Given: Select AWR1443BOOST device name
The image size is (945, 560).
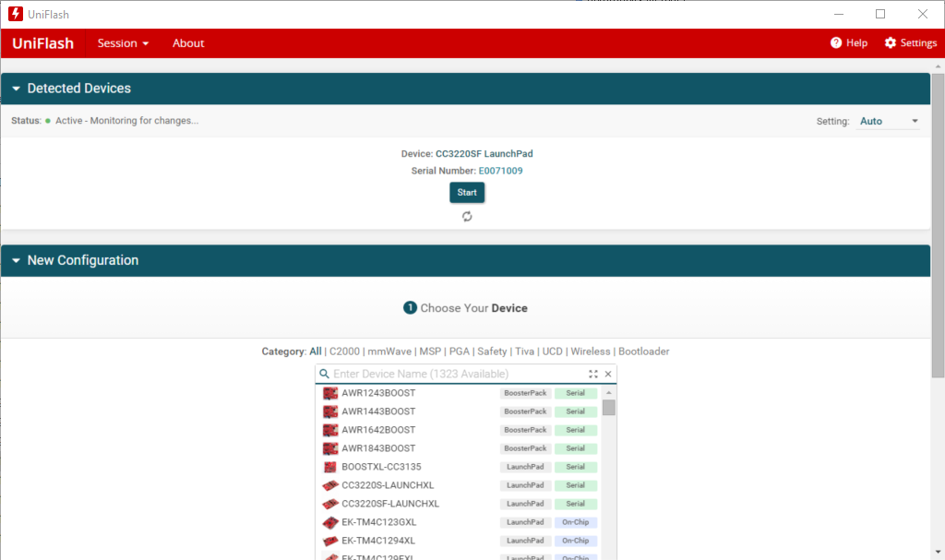Looking at the screenshot, I should 378,411.
